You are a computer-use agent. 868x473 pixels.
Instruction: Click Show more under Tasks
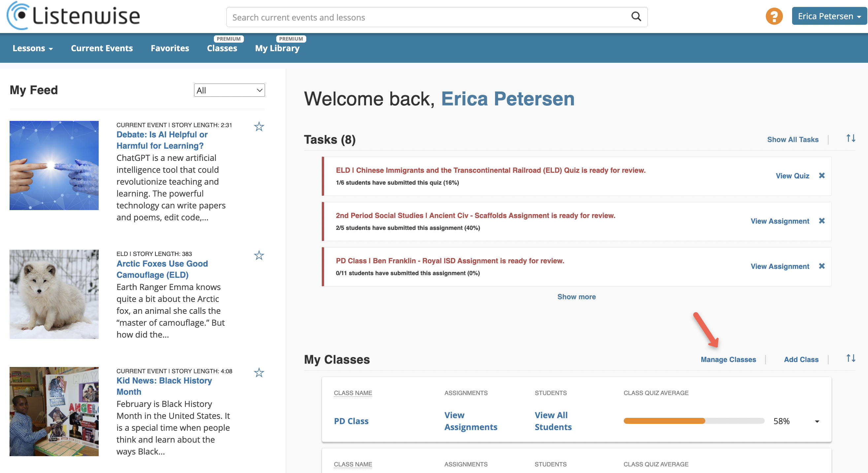[x=576, y=297]
